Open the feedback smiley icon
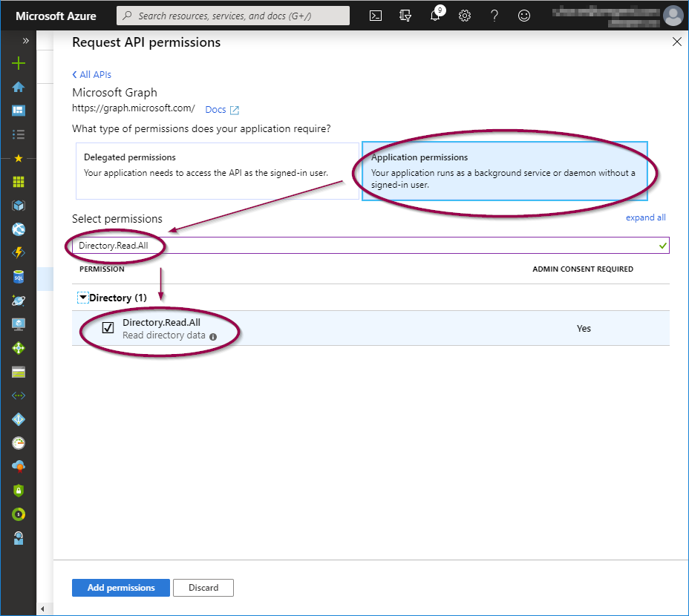Screen dimensions: 689x616 523,16
